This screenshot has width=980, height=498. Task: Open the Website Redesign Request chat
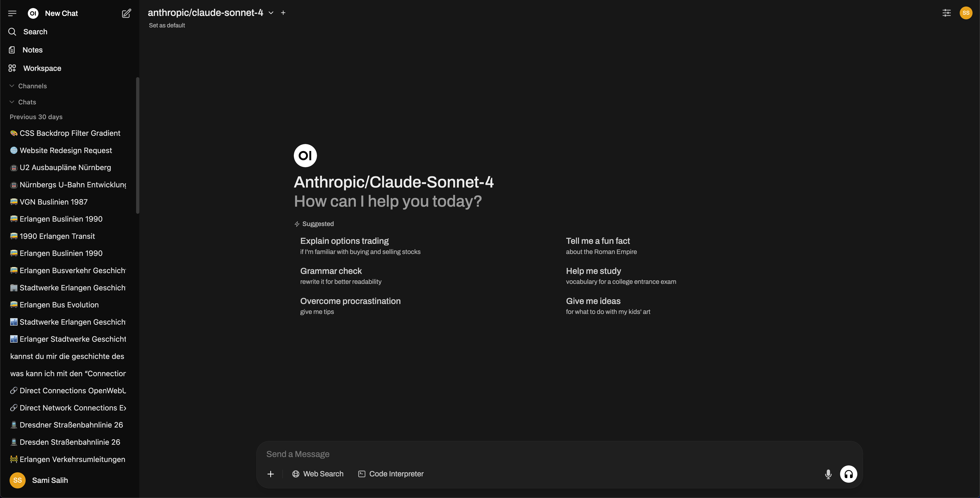(68, 150)
